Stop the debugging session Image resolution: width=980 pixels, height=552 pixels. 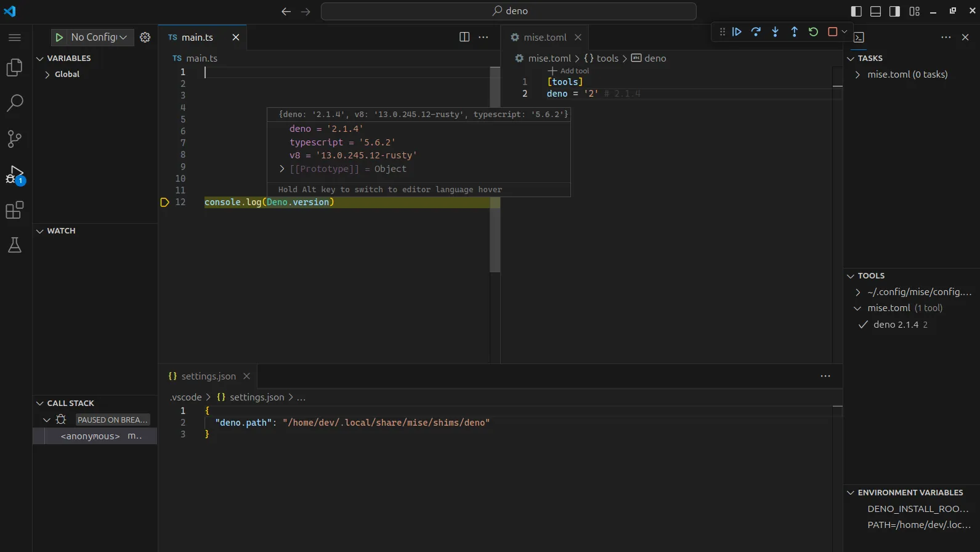coord(832,32)
